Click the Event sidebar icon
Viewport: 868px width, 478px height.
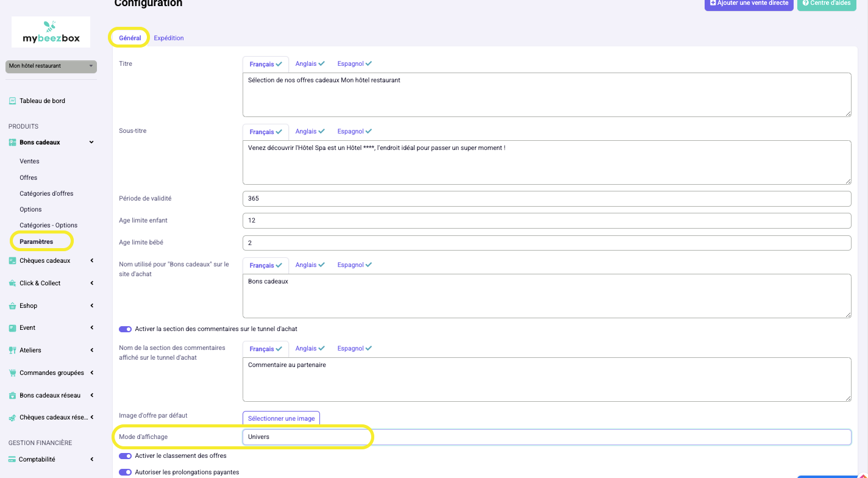[x=12, y=327]
